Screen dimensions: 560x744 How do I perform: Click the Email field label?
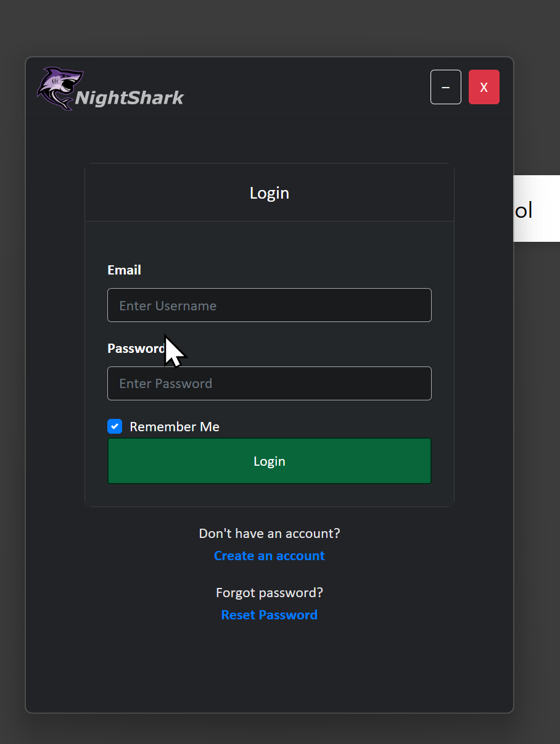pos(124,270)
